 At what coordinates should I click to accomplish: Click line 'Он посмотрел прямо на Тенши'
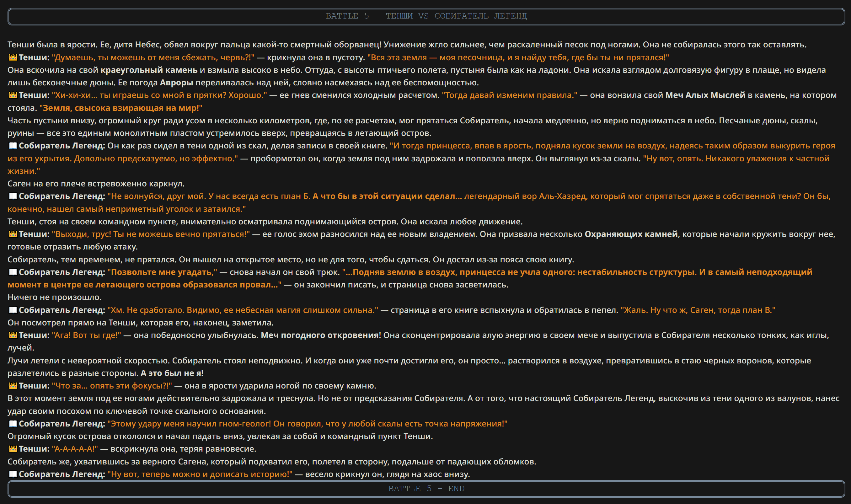[141, 323]
